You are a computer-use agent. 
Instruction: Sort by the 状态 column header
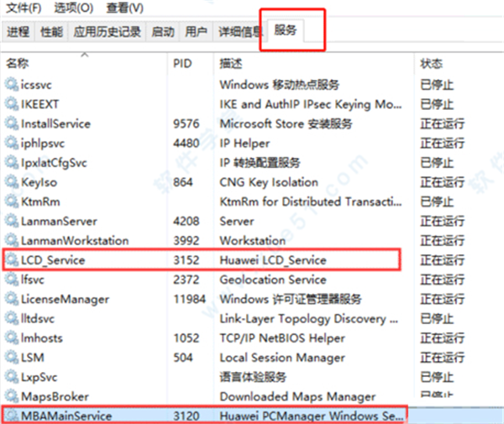pos(432,64)
